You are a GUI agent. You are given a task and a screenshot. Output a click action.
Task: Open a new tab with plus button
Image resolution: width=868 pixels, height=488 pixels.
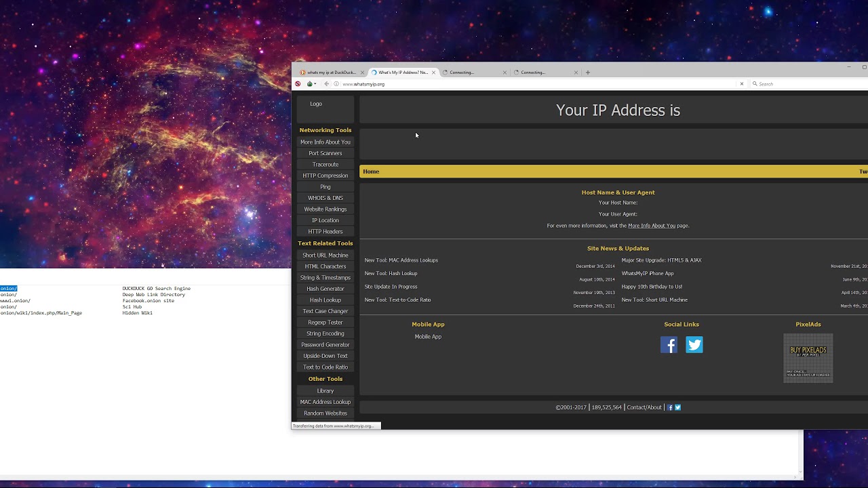pyautogui.click(x=588, y=73)
